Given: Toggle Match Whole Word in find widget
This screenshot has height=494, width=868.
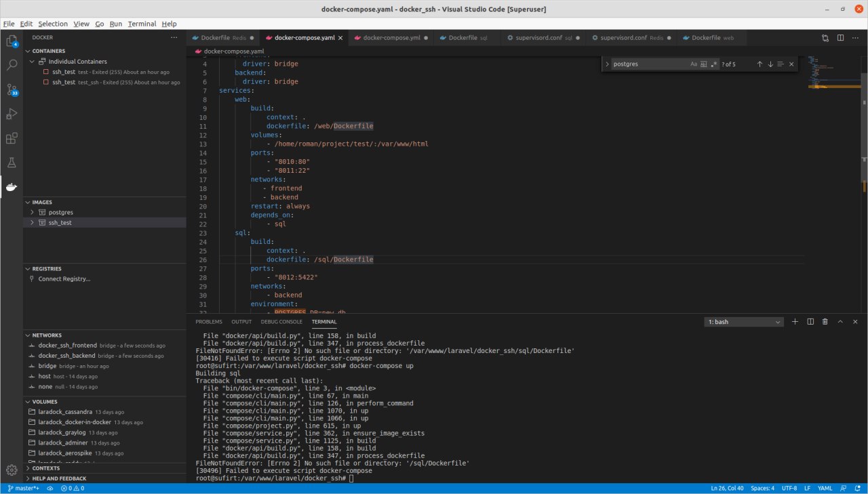Looking at the screenshot, I should [x=704, y=64].
